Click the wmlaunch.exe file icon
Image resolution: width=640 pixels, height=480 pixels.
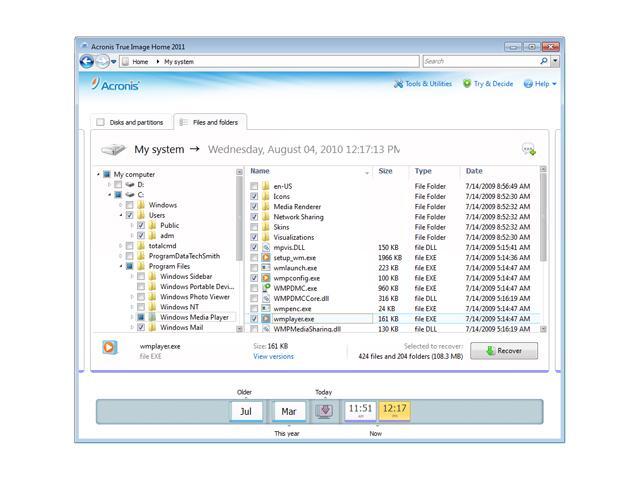[x=266, y=268]
